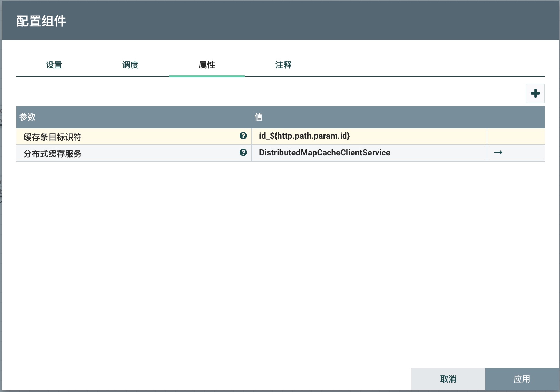560x392 pixels.
Task: Open the 调度 tab
Action: coord(130,65)
